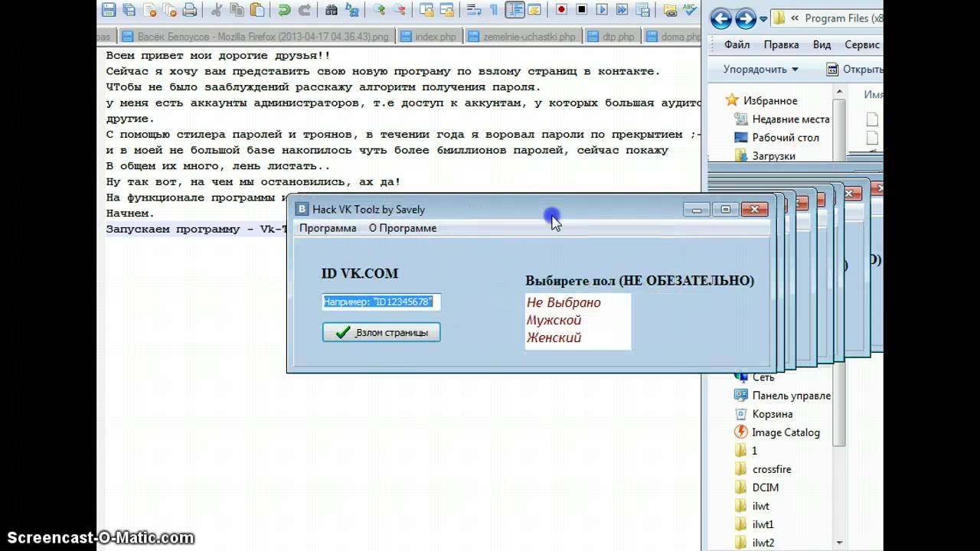Click the Взлом страницы button
Screen dimensions: 980x551
click(381, 332)
